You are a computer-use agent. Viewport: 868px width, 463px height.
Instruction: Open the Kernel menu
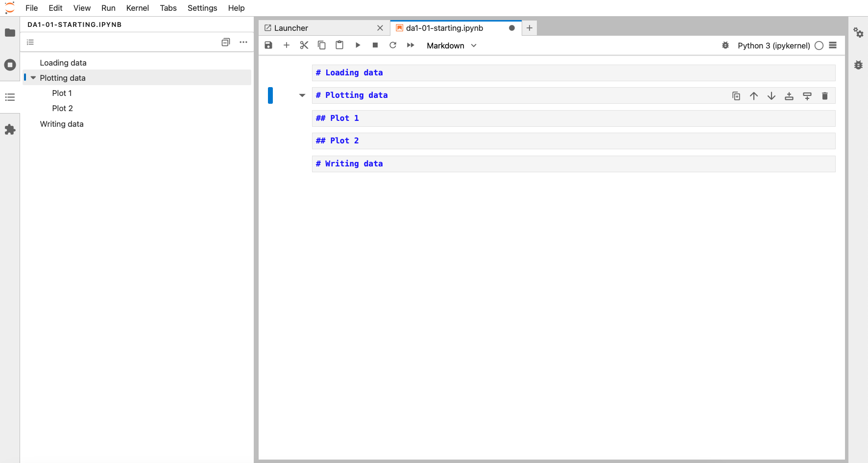[138, 8]
